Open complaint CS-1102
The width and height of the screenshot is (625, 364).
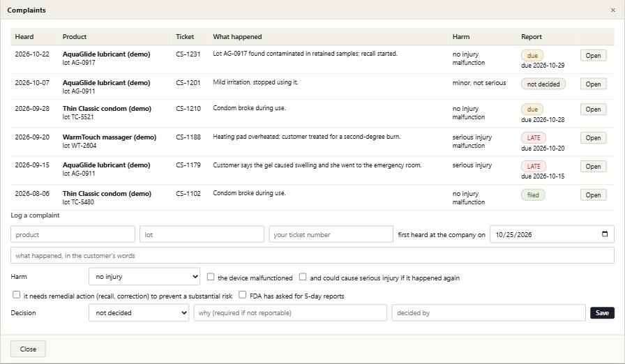tap(593, 195)
